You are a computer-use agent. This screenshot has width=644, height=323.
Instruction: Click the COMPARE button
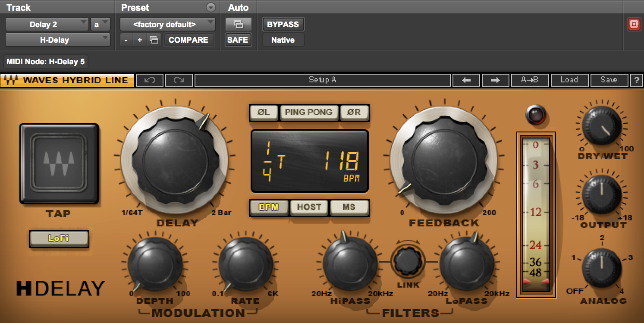pyautogui.click(x=188, y=40)
